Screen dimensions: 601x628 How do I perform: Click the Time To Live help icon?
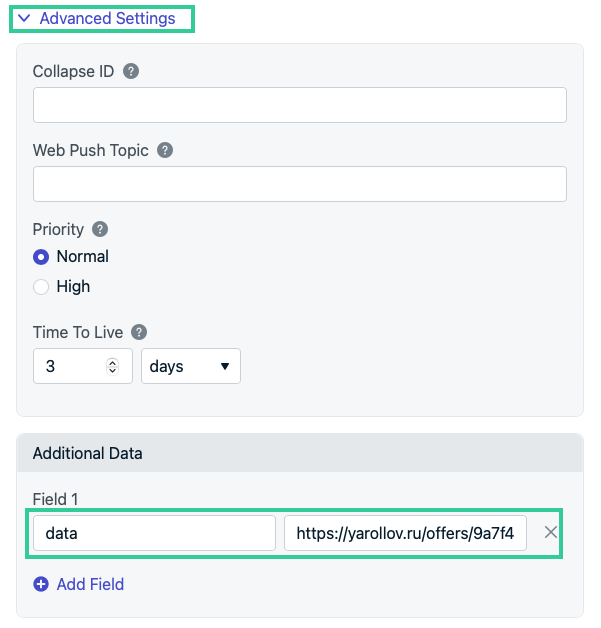[139, 332]
